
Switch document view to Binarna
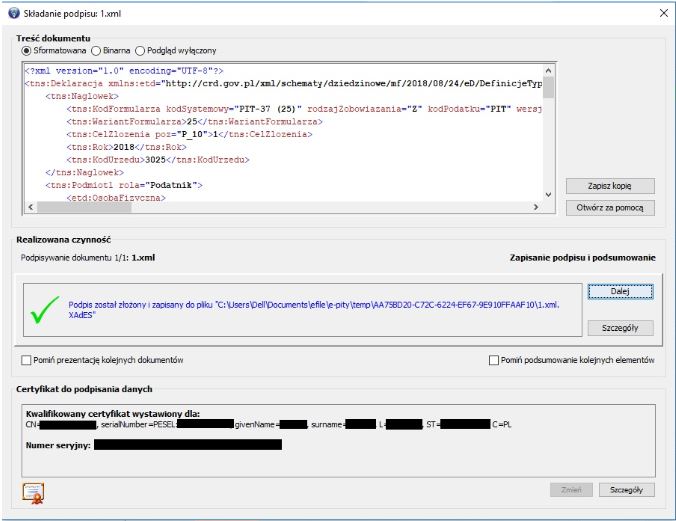pos(96,50)
